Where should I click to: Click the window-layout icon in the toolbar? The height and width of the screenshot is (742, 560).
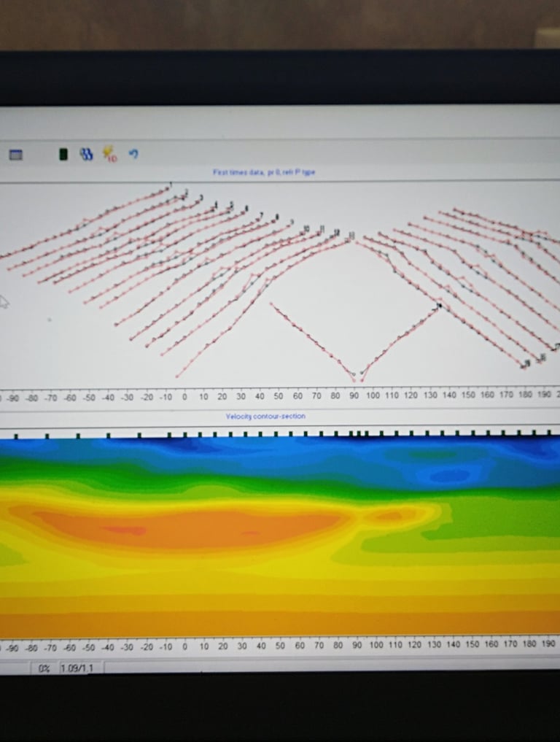click(15, 155)
